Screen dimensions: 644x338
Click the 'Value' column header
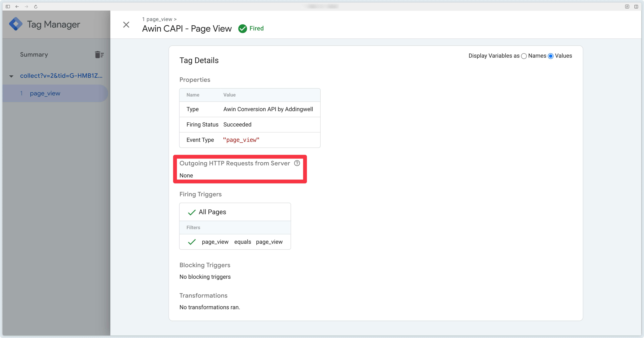click(230, 95)
